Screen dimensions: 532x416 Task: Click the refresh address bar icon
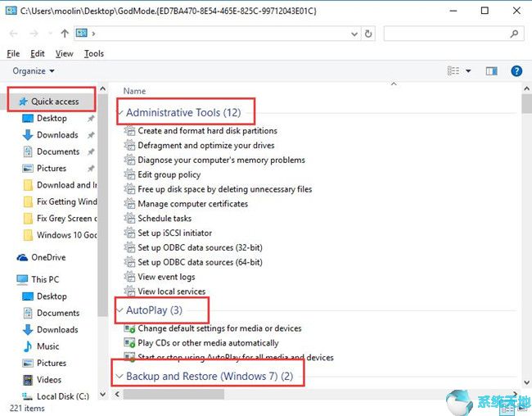click(368, 34)
